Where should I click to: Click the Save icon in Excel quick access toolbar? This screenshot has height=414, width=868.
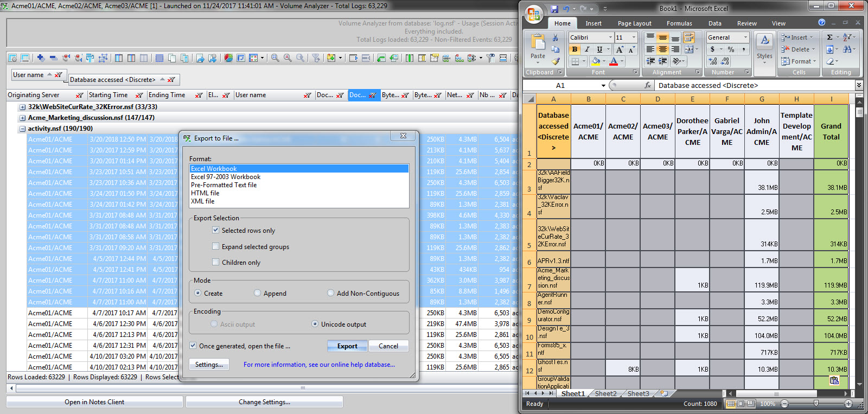point(554,9)
